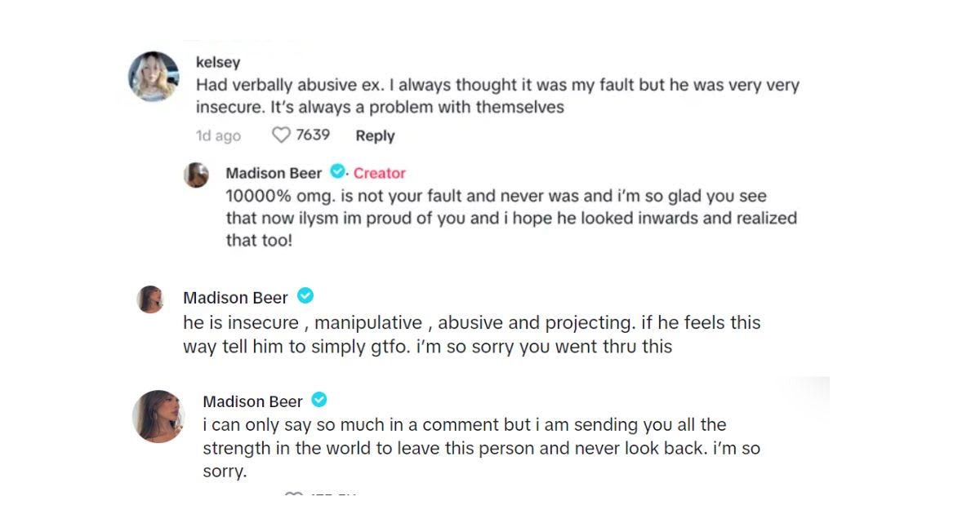Click the pink Creator label
Image resolution: width=980 pixels, height=514 pixels.
[379, 173]
